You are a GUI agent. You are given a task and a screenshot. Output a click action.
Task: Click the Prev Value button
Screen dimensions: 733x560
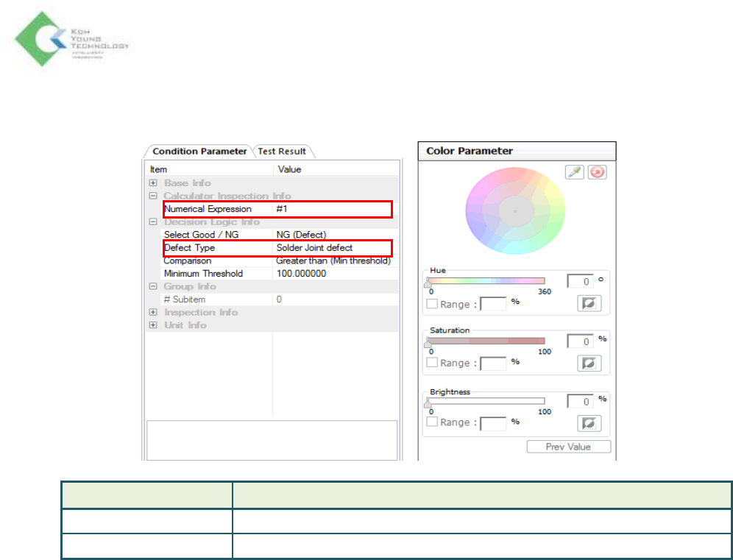click(568, 447)
